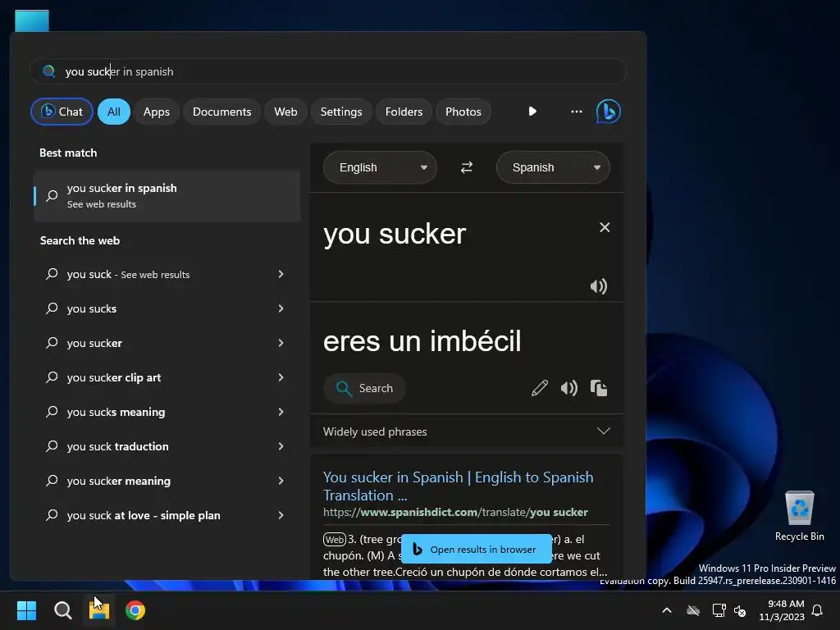Expand arrow for 'you sucker clip art'
This screenshot has width=840, height=630.
(281, 377)
